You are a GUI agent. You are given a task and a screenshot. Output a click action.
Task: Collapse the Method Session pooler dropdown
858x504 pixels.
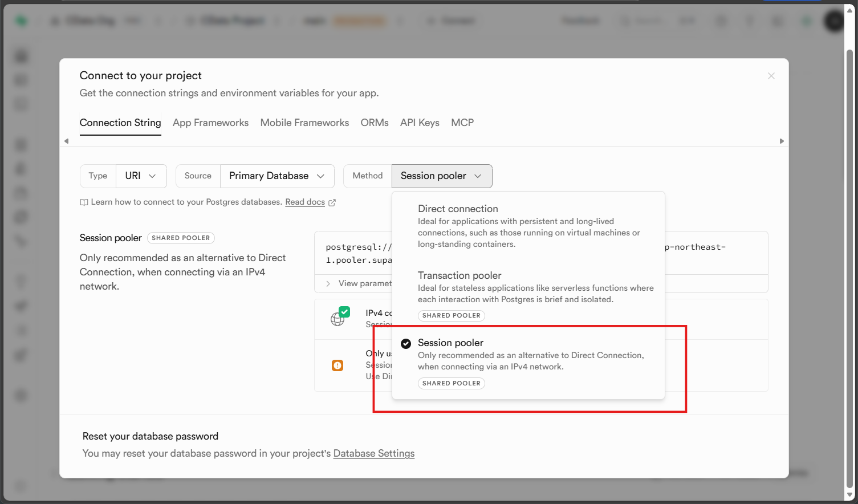[x=441, y=176]
